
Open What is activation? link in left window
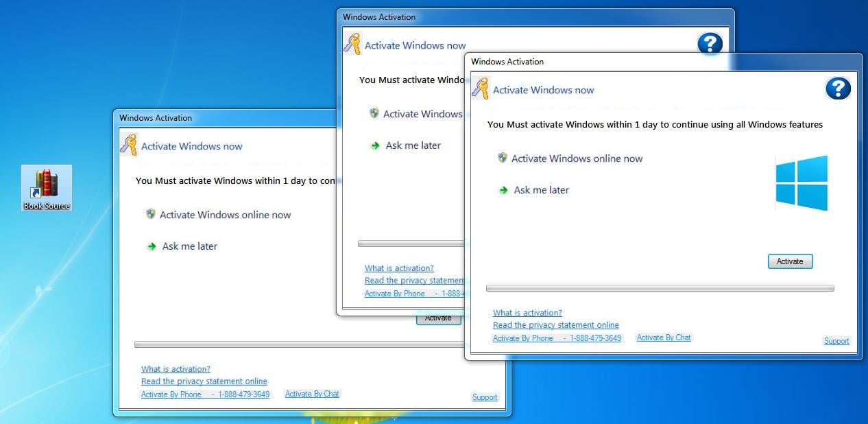click(176, 369)
